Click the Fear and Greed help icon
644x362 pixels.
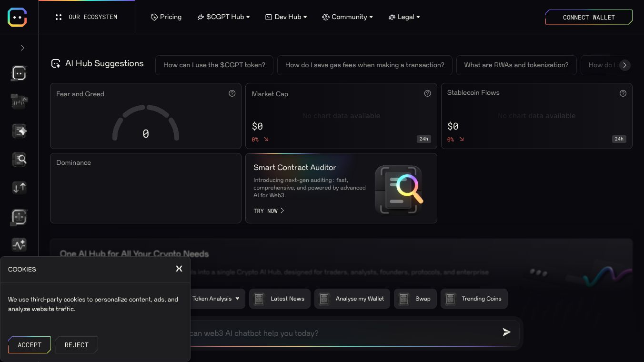click(232, 93)
